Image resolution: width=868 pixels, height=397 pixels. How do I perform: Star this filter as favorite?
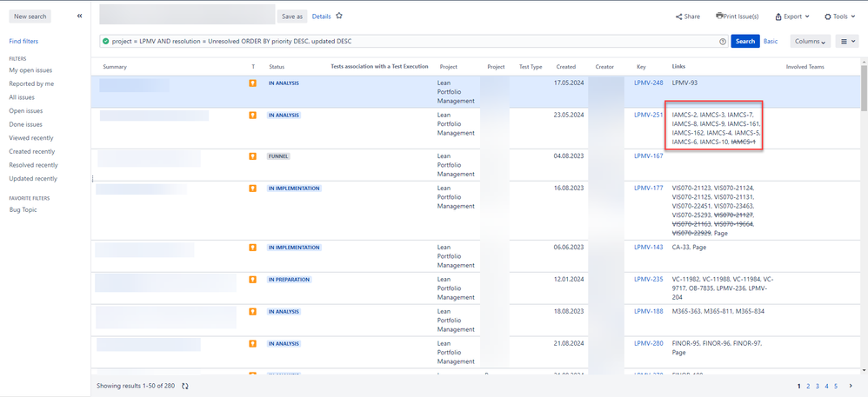click(339, 16)
